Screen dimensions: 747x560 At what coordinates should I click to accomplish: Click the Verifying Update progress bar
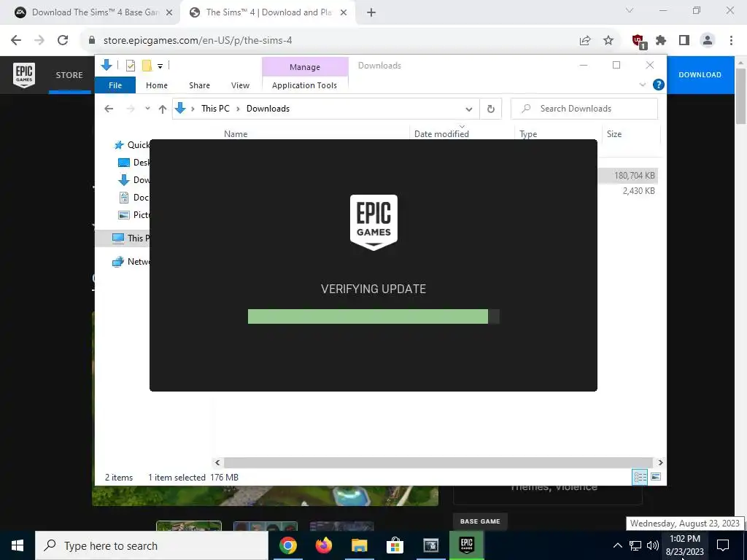pos(373,316)
